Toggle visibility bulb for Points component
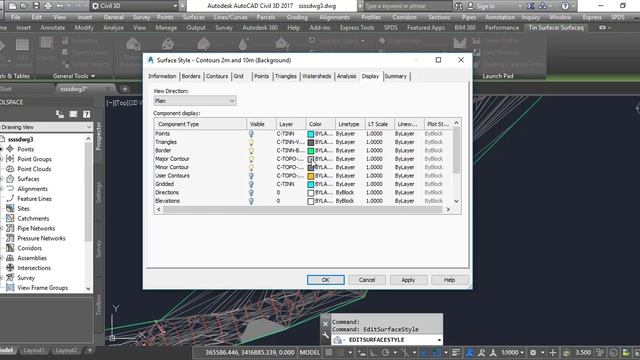640x360 pixels. tap(251, 134)
